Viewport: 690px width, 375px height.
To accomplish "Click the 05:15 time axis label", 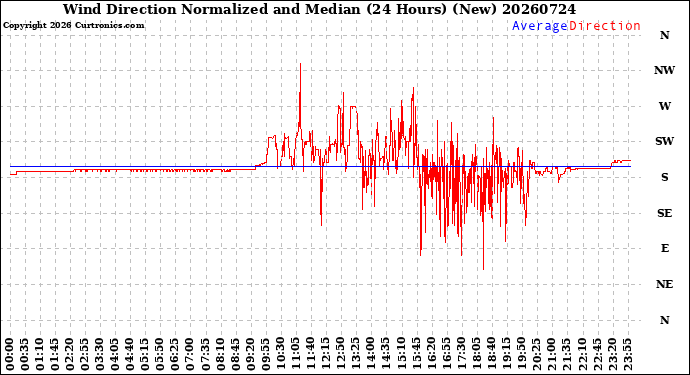I will 145,354.
